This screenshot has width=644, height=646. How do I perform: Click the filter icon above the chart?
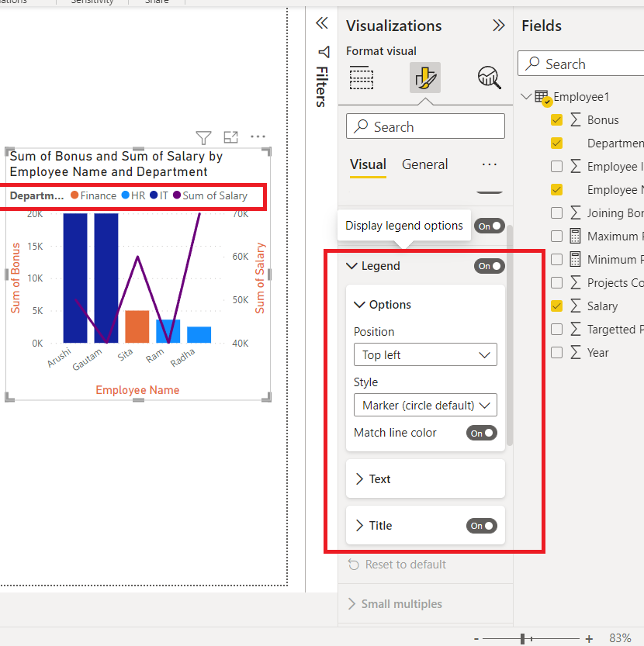[203, 137]
